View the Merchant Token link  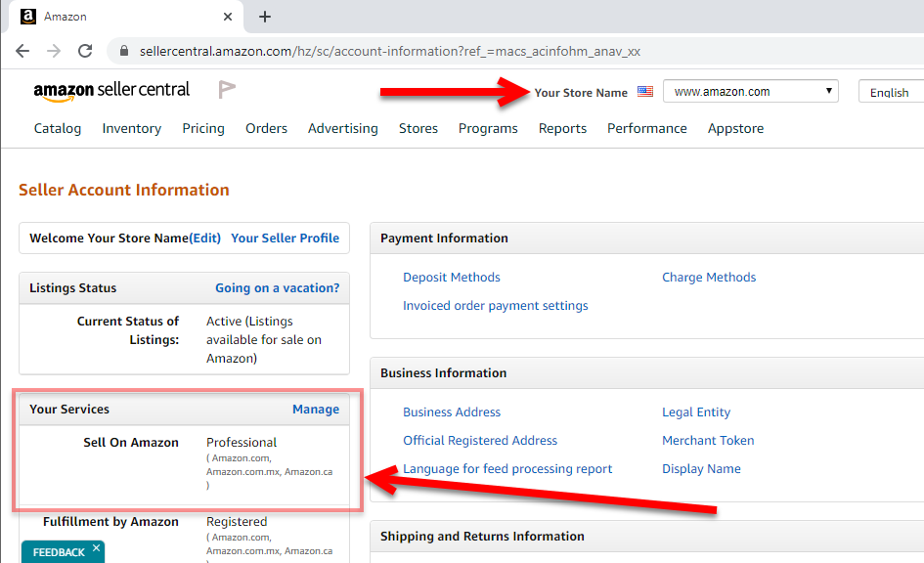708,440
